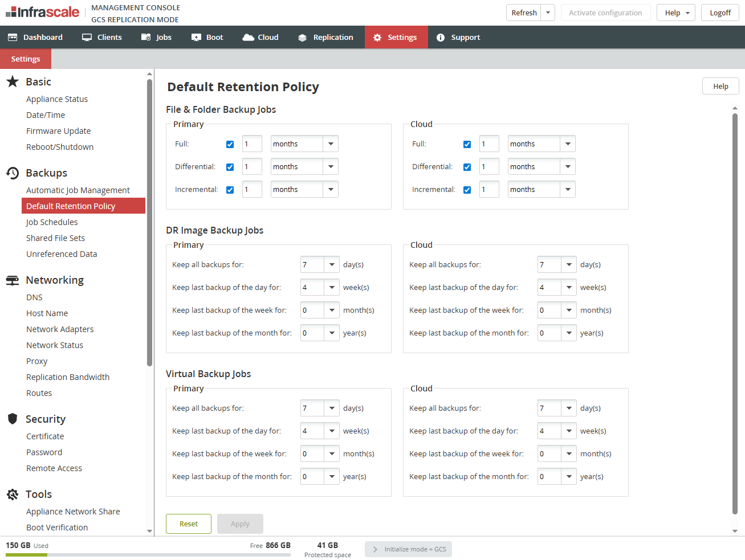Click the Replication layers icon

303,38
